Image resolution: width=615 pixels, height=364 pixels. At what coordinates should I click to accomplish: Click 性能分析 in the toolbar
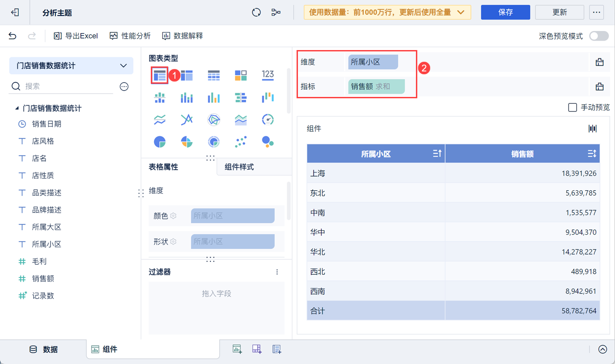click(x=130, y=36)
